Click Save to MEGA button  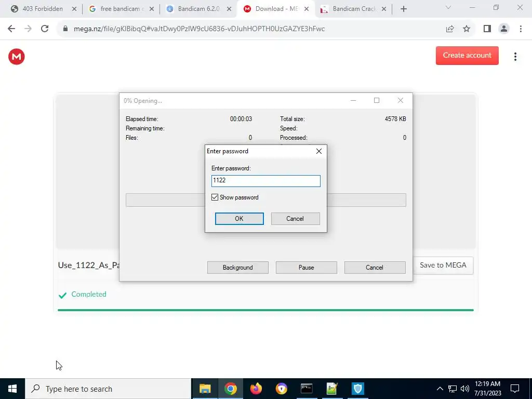point(443,265)
